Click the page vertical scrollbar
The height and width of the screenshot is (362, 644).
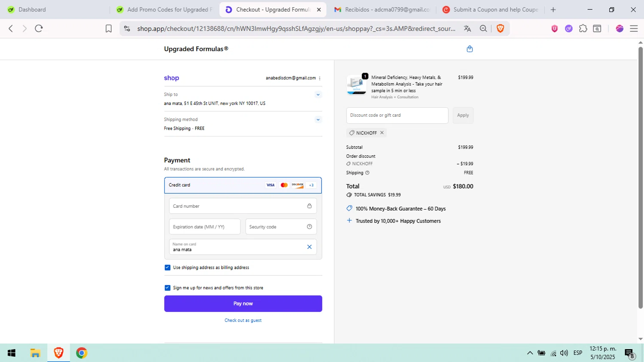click(x=641, y=177)
